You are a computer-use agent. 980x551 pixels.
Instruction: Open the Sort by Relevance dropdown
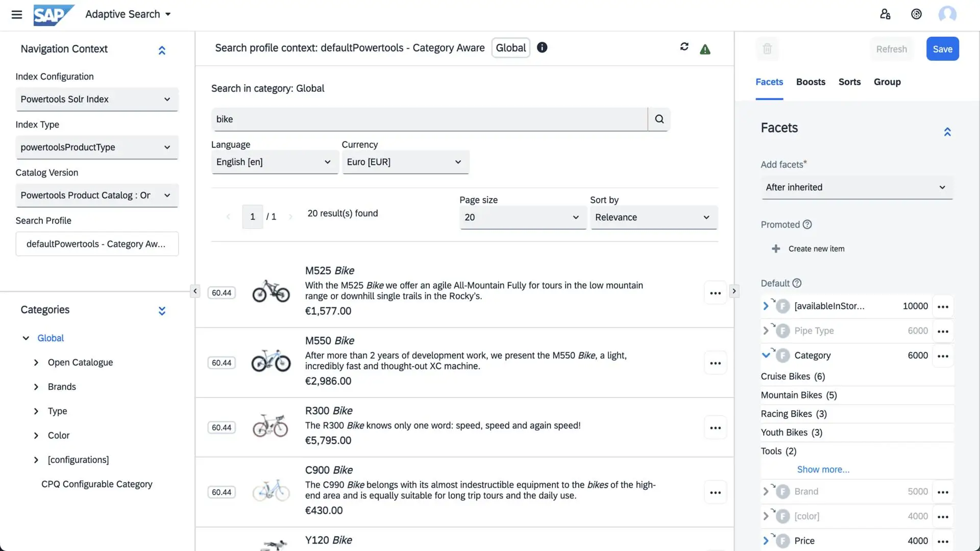pyautogui.click(x=654, y=217)
